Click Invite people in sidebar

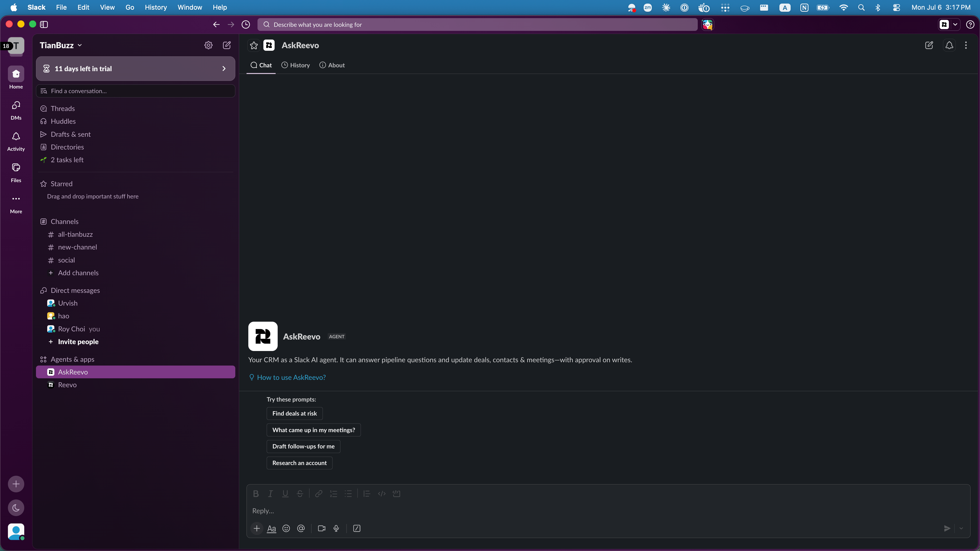78,342
